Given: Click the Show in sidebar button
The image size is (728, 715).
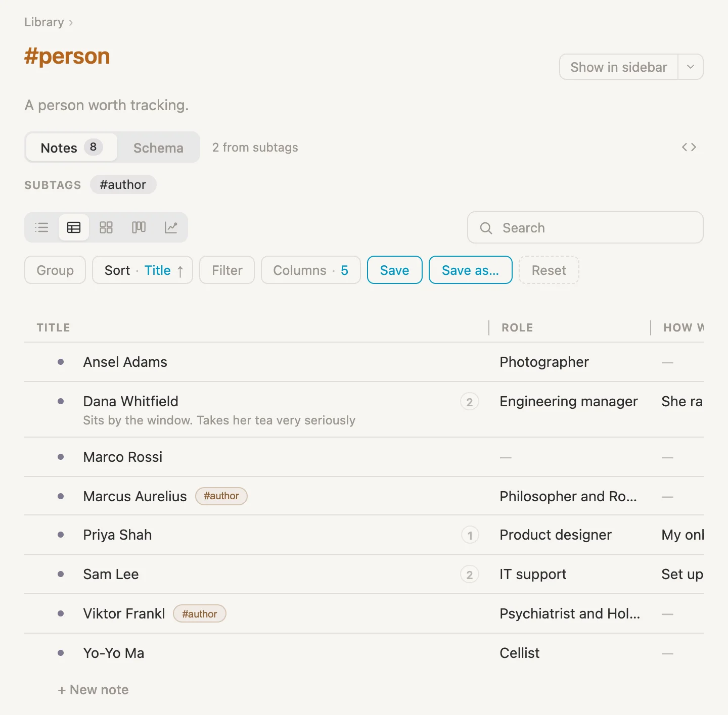Looking at the screenshot, I should [x=618, y=67].
